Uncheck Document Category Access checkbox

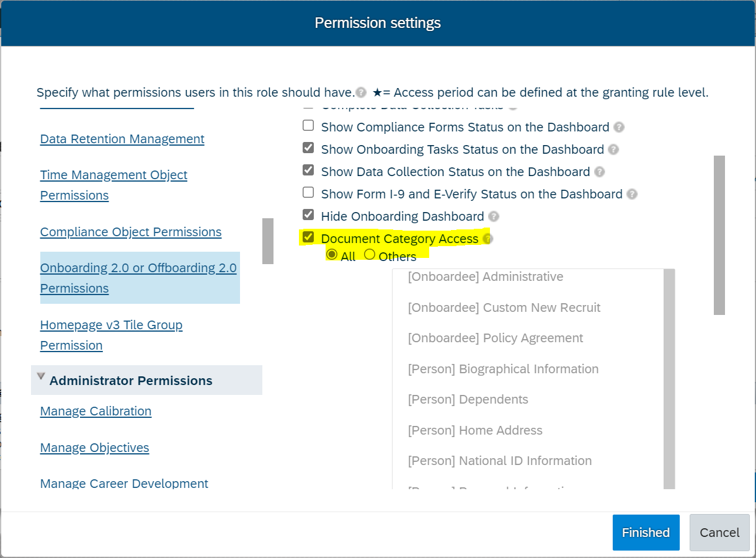point(308,237)
